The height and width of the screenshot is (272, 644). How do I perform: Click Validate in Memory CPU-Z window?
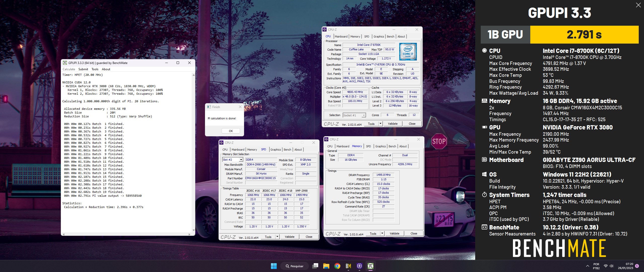(394, 233)
